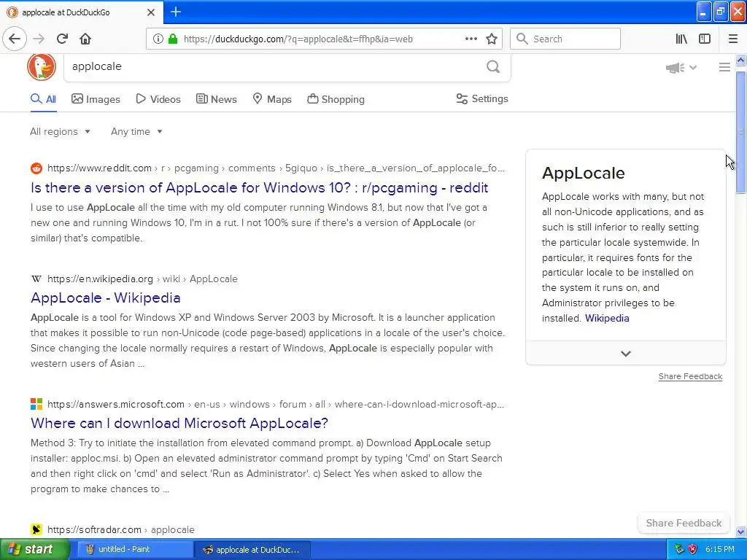Image resolution: width=747 pixels, height=560 pixels.
Task: Open the Firefox hamburger menu
Action: pyautogui.click(x=732, y=39)
